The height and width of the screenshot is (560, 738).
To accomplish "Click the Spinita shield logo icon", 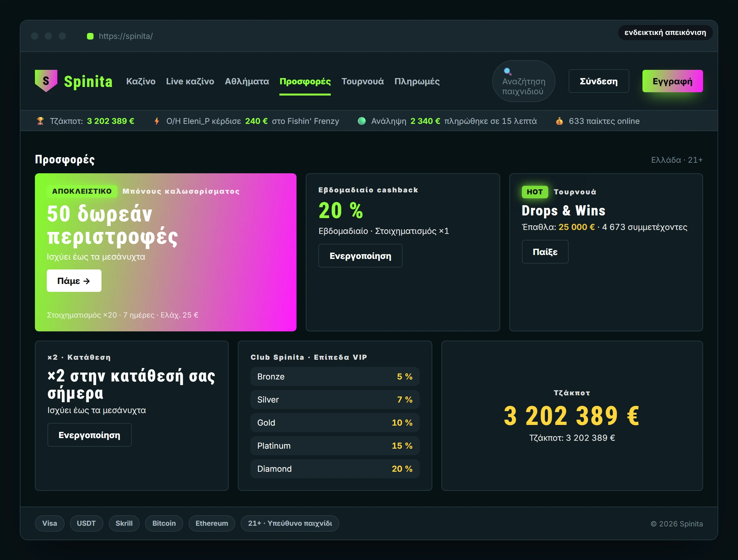I will [x=46, y=81].
